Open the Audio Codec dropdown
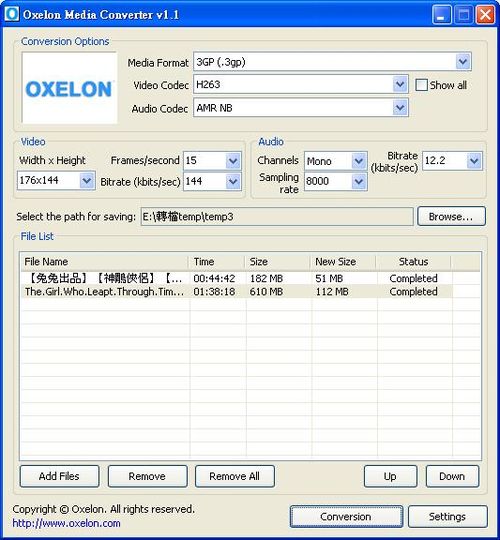 click(400, 108)
